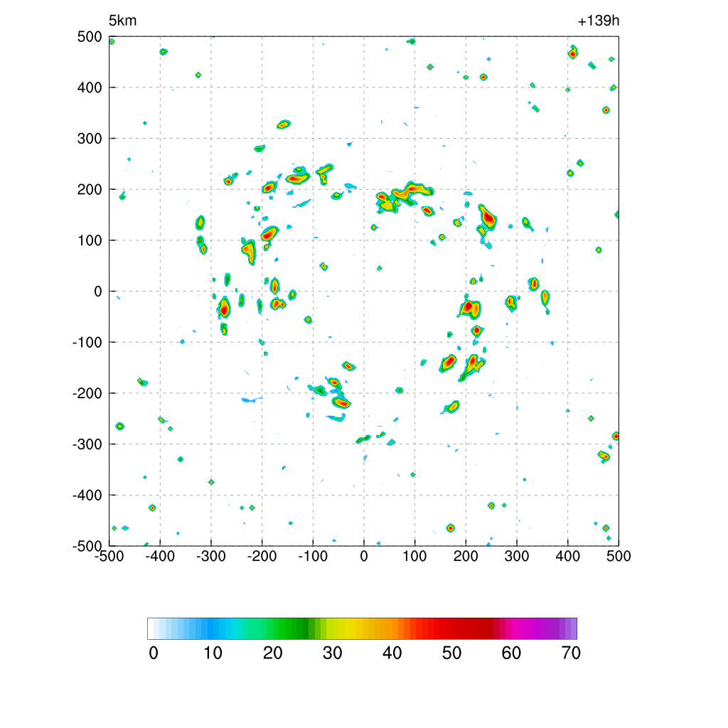Select the y-axis tick label "500"
Image resolution: width=728 pixels, height=728 pixels.
pos(90,37)
